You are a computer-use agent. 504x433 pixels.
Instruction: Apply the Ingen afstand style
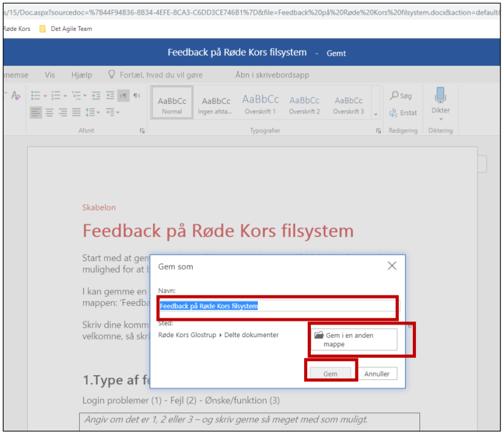(x=215, y=103)
